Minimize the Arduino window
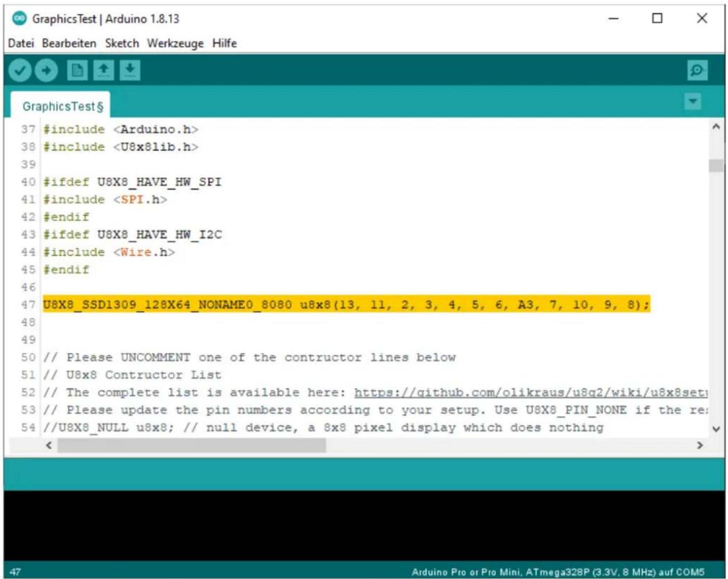Viewport: 728px width, 579px height. point(614,19)
